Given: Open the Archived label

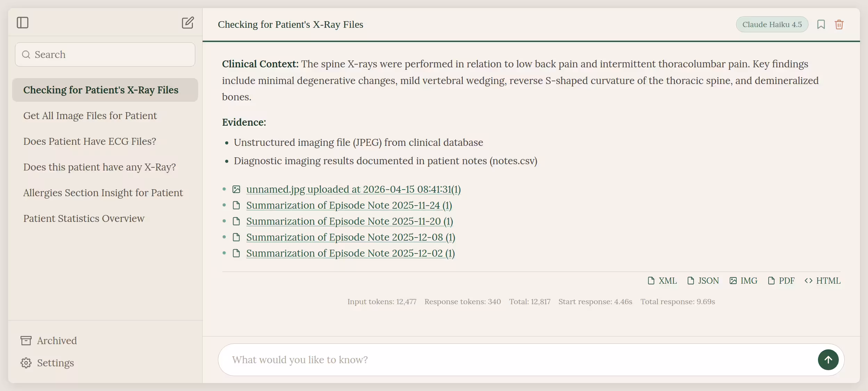Looking at the screenshot, I should [x=57, y=341].
